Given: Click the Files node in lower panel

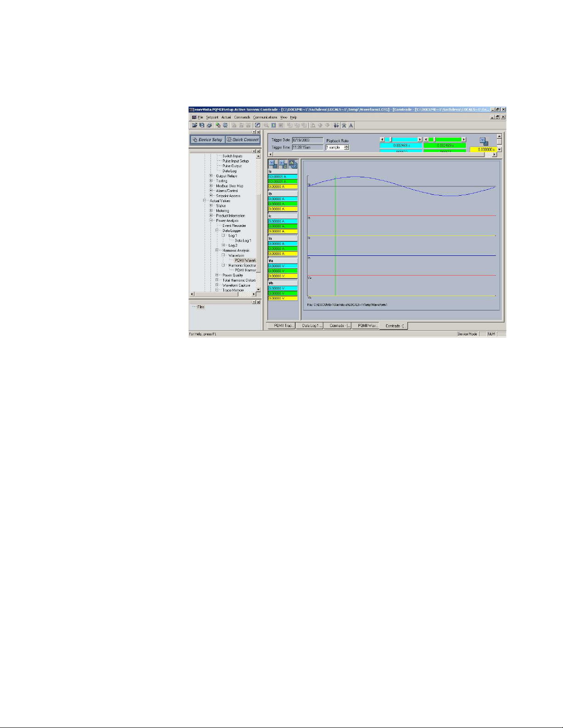Looking at the screenshot, I should [x=201, y=307].
